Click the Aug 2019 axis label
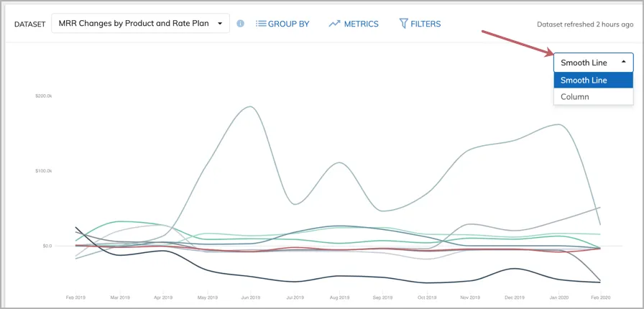The image size is (644, 309). [x=340, y=297]
